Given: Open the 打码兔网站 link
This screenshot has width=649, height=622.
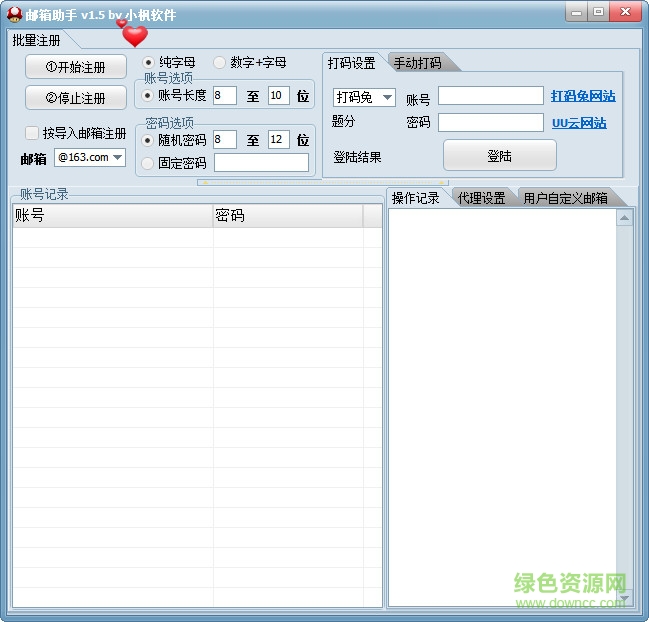Looking at the screenshot, I should (582, 97).
